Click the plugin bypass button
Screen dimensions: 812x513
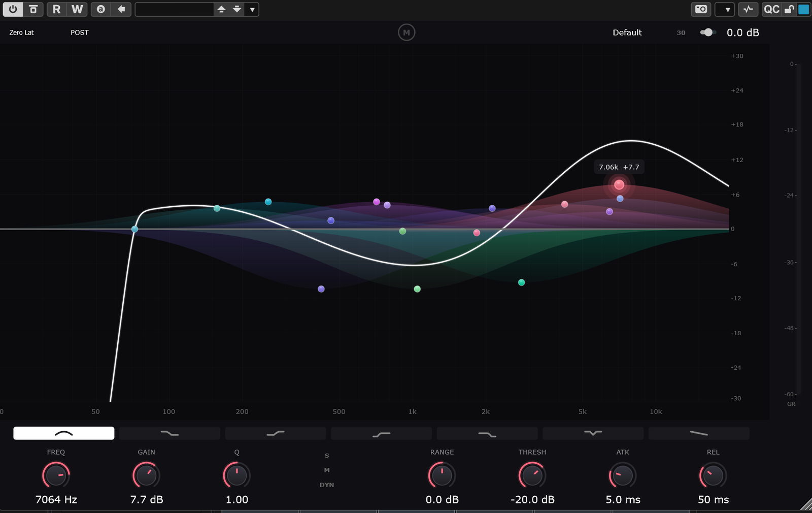tap(33, 9)
